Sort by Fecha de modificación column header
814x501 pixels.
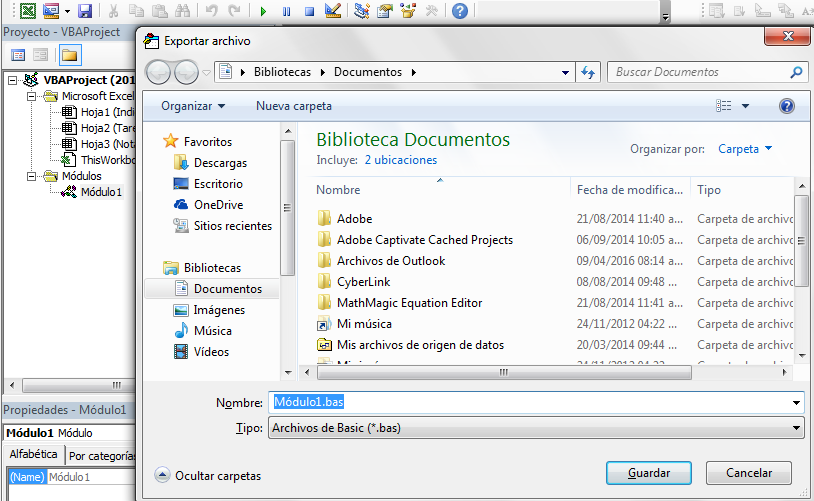(x=630, y=190)
